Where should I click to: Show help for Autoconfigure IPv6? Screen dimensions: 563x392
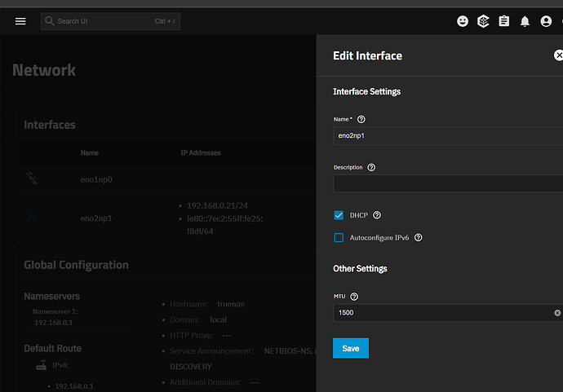[419, 237]
